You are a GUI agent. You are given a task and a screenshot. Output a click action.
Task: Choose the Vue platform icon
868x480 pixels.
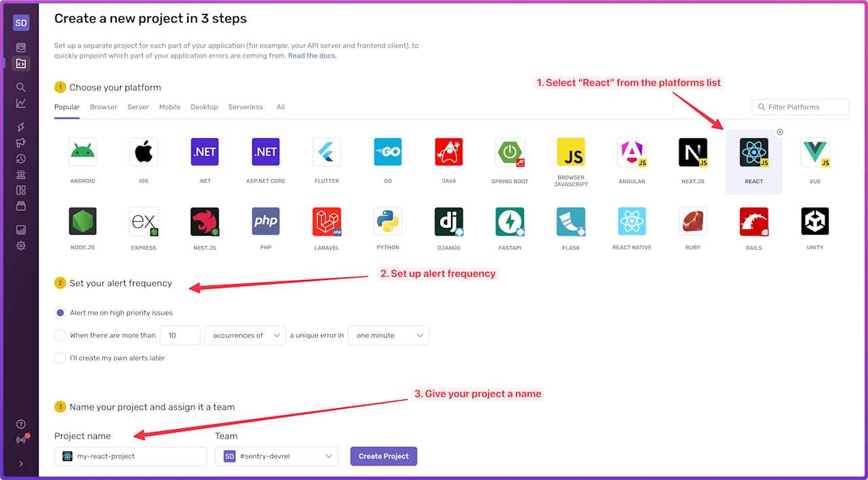tap(815, 152)
